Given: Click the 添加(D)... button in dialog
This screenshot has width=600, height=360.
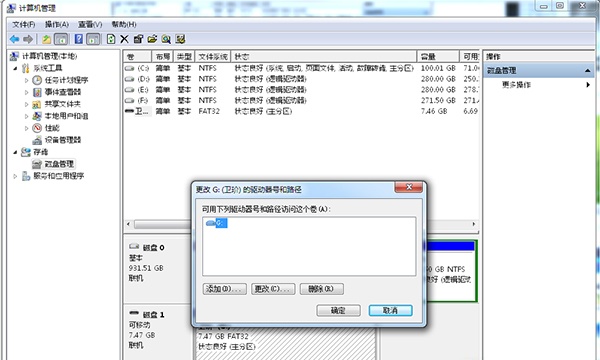Looking at the screenshot, I should [x=225, y=289].
